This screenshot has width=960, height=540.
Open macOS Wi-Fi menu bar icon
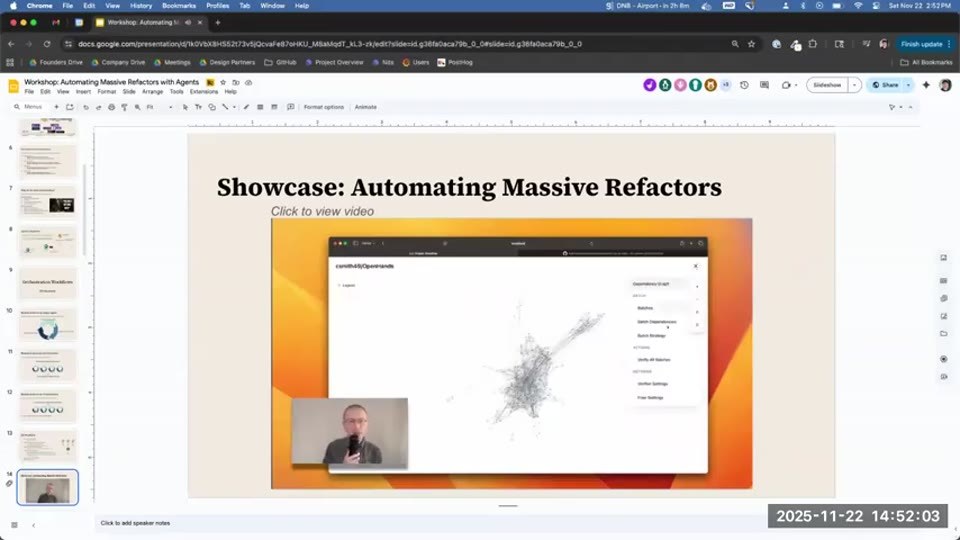click(x=858, y=6)
